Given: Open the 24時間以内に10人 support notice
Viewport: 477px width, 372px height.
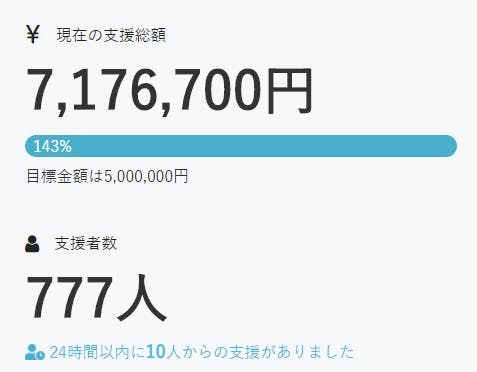Looking at the screenshot, I should (x=202, y=352).
